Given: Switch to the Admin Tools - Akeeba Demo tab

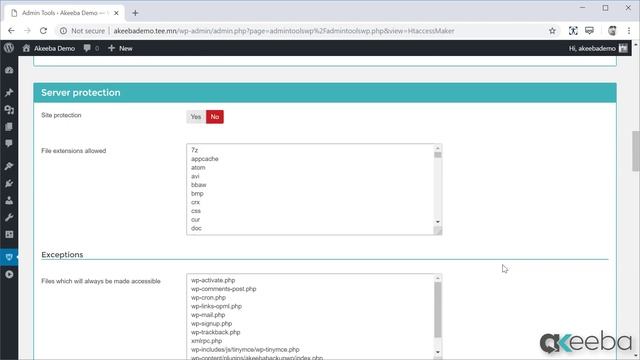Looking at the screenshot, I should [63, 13].
